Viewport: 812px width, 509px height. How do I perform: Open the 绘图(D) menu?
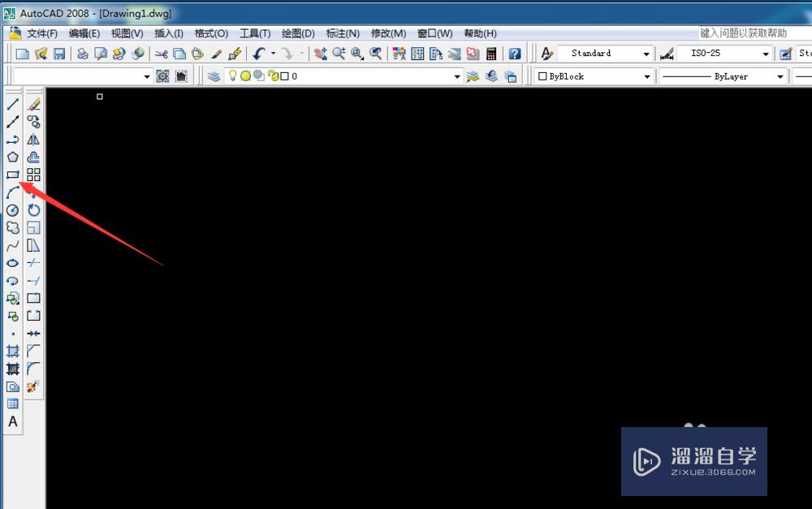pyautogui.click(x=297, y=33)
